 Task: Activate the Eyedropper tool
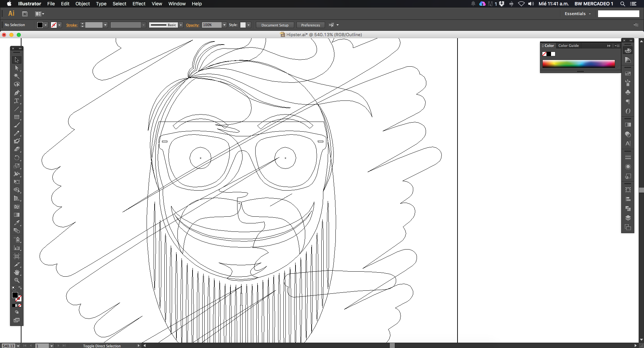pos(16,223)
